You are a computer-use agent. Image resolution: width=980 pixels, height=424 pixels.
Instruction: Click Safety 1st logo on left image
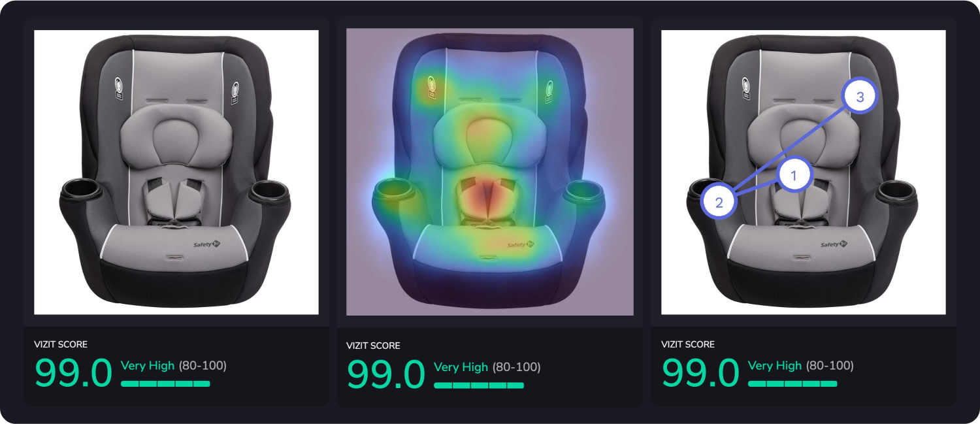(x=208, y=244)
